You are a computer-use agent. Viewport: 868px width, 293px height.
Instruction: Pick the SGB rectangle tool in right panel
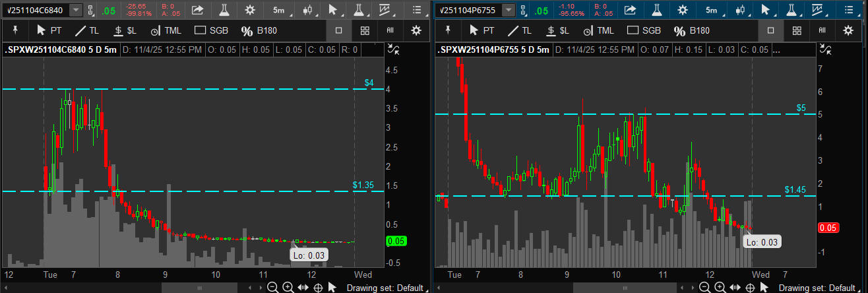(x=644, y=30)
